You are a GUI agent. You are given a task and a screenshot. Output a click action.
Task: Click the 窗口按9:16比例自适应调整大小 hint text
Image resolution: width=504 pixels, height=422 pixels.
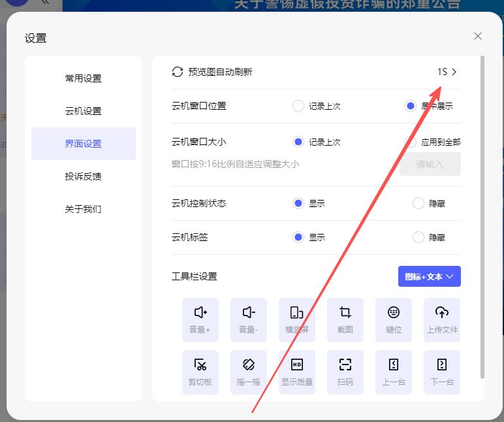[235, 164]
